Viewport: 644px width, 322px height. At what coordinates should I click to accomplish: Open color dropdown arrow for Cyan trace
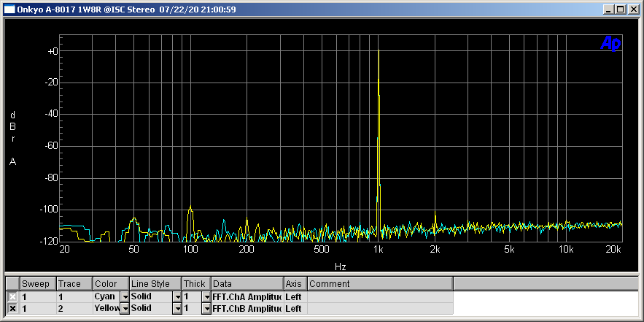point(125,296)
